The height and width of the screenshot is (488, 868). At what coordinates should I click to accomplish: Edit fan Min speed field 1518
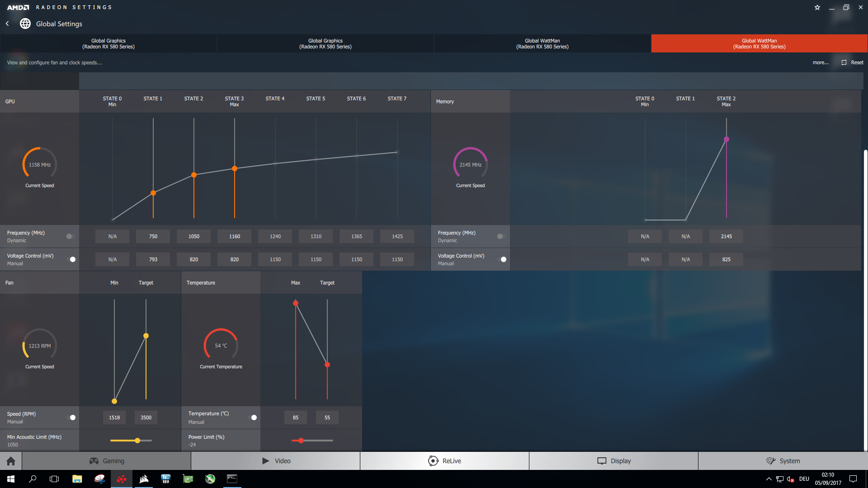[x=114, y=418]
